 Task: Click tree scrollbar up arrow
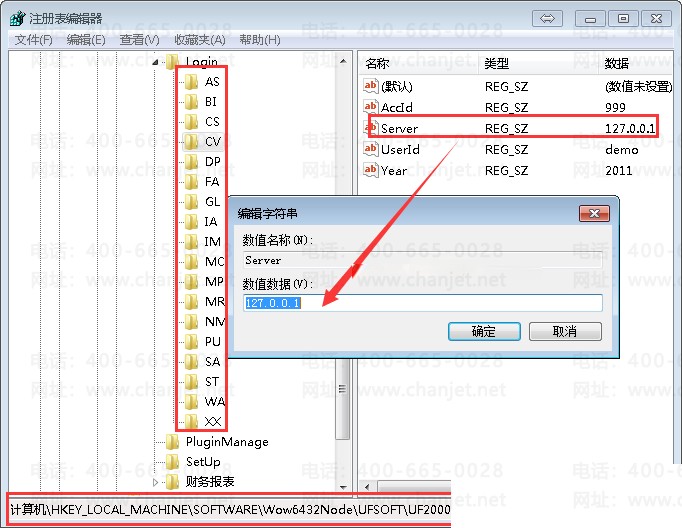(344, 61)
